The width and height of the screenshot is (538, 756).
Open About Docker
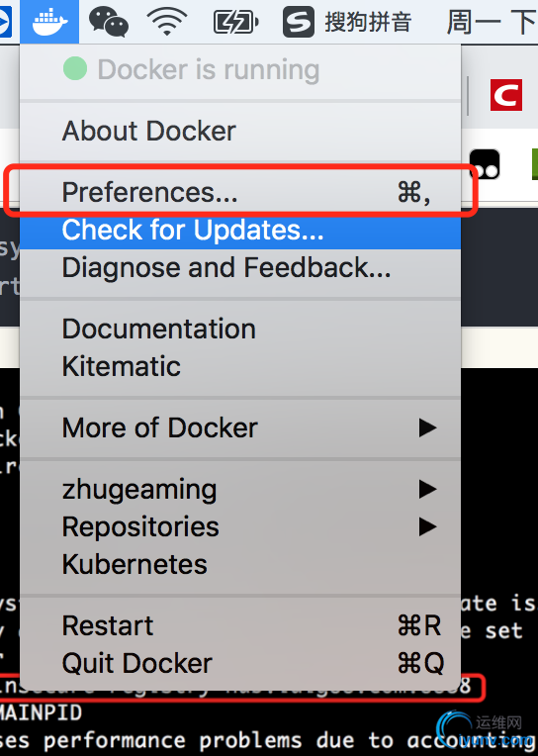(x=240, y=132)
